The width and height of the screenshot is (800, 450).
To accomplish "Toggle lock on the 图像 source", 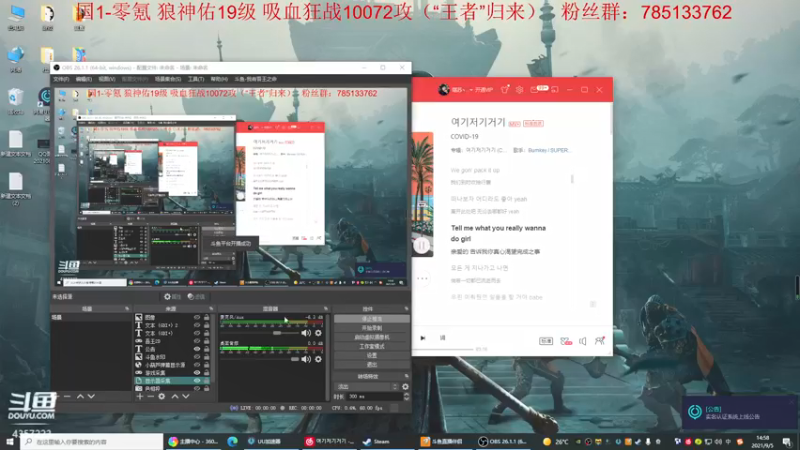I will pyautogui.click(x=207, y=317).
